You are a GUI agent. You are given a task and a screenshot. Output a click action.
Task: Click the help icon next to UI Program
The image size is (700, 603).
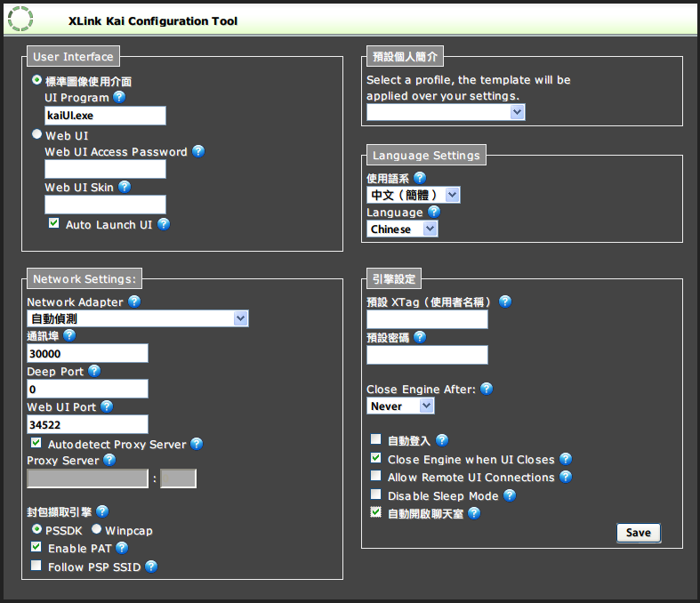(119, 97)
